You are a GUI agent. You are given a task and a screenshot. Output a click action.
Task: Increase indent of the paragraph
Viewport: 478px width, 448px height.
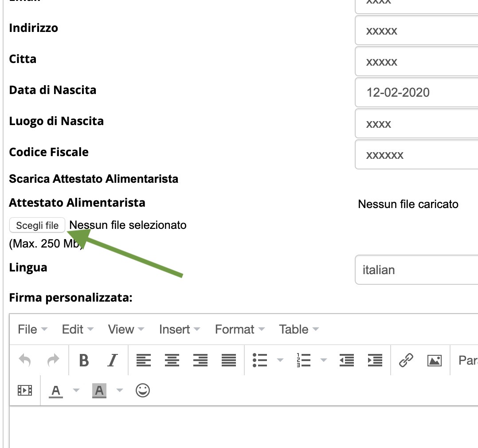pos(375,360)
